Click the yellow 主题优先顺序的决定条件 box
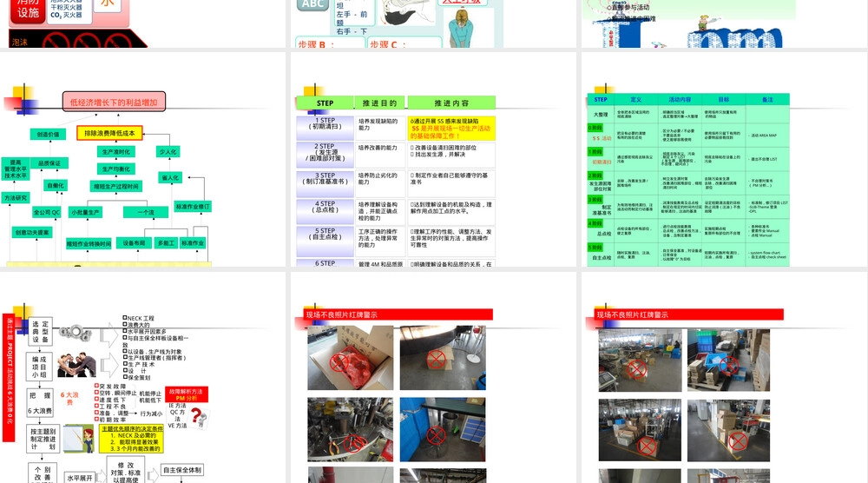This screenshot has height=483, width=868. pos(132,439)
